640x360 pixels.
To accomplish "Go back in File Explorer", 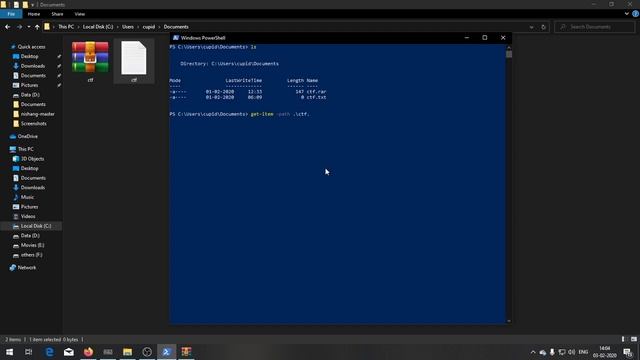I will coord(7,27).
